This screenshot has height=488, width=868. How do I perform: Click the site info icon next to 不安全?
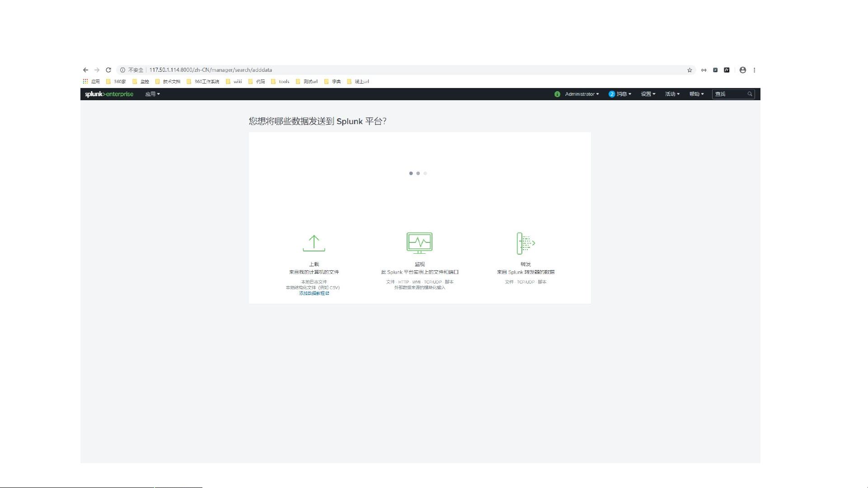(x=122, y=70)
